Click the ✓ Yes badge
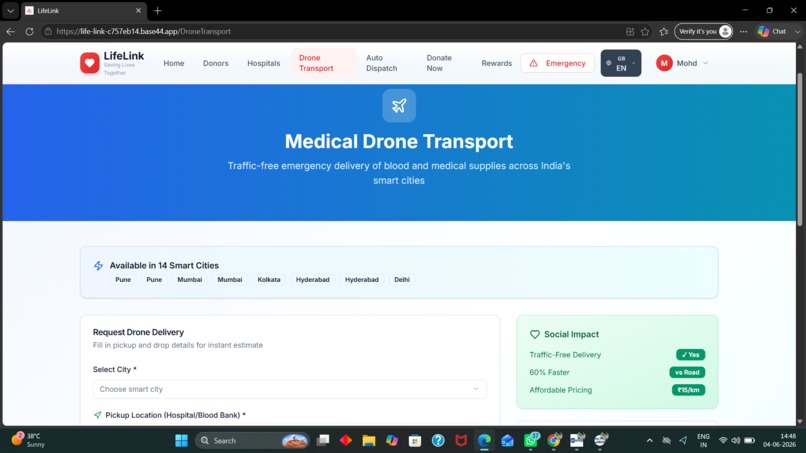This screenshot has width=806, height=453. (690, 355)
